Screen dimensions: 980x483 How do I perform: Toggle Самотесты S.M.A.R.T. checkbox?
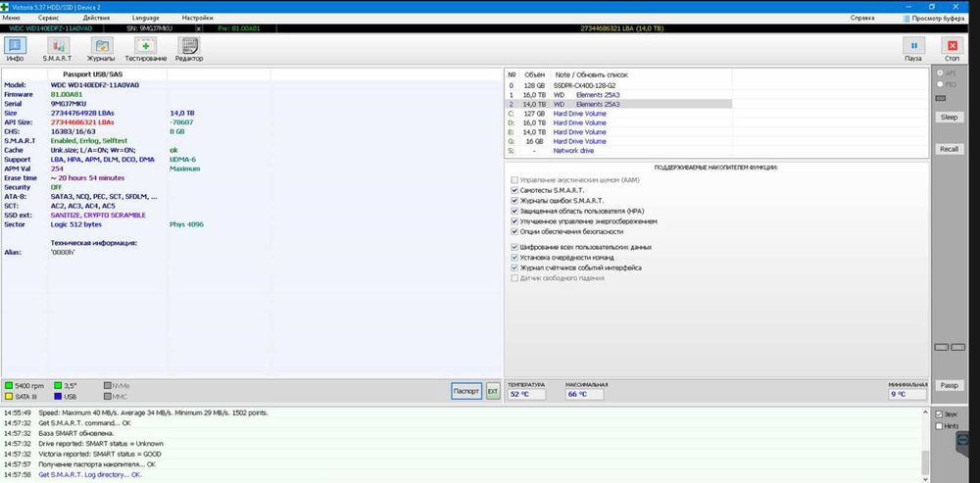[514, 190]
